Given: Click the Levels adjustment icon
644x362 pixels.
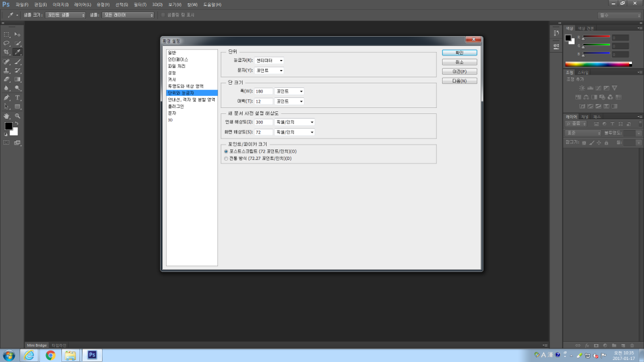Looking at the screenshot, I should (x=590, y=88).
